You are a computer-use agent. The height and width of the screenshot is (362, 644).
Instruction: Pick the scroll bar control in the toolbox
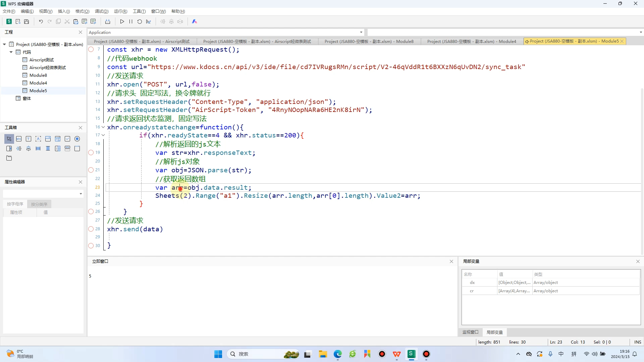coord(9,148)
